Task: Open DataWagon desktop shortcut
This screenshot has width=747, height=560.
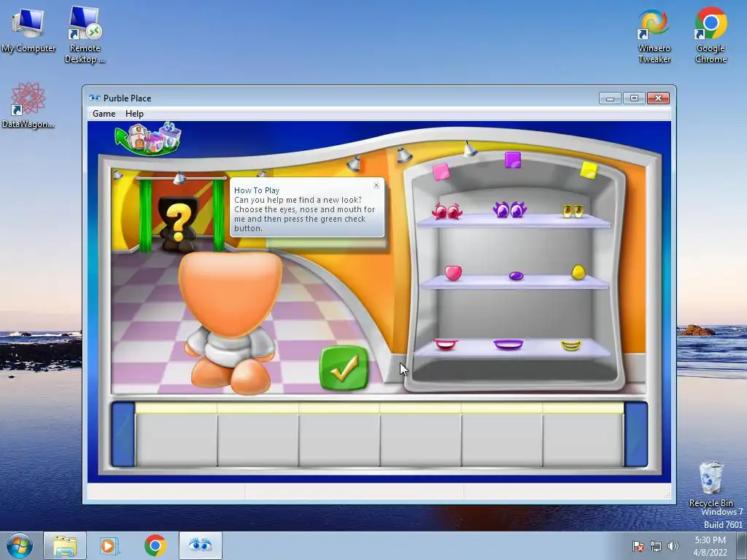Action: click(x=28, y=105)
